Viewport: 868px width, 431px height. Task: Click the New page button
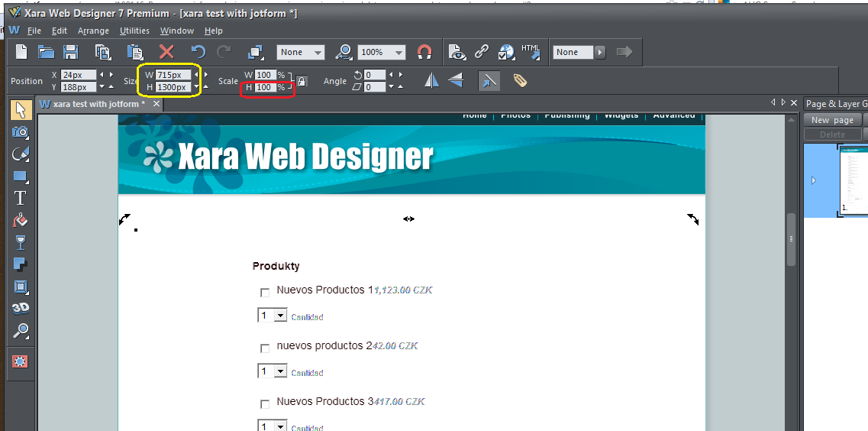(x=833, y=120)
